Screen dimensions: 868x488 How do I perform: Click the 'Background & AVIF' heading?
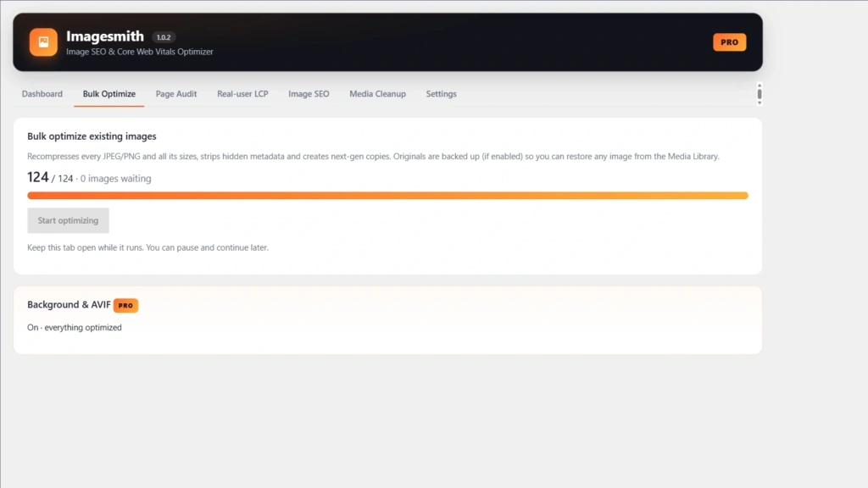click(69, 305)
